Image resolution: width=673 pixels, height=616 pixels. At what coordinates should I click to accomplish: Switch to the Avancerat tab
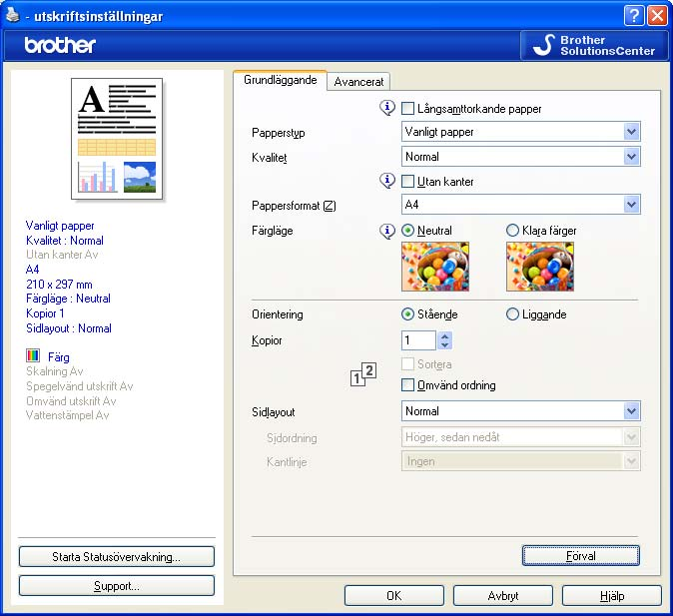(358, 82)
